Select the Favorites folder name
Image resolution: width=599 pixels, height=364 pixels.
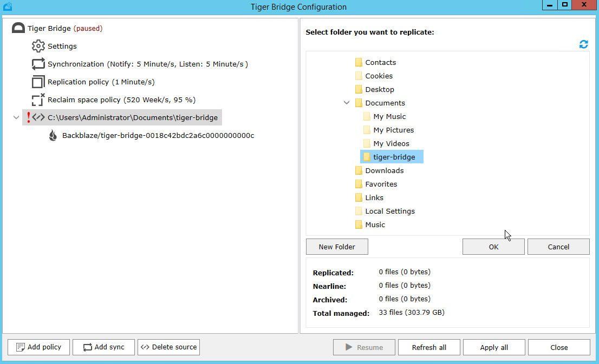pos(381,184)
